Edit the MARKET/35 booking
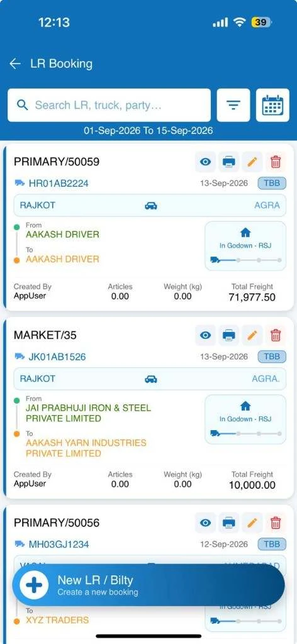Screen dimensions: 297x644 [x=252, y=336]
